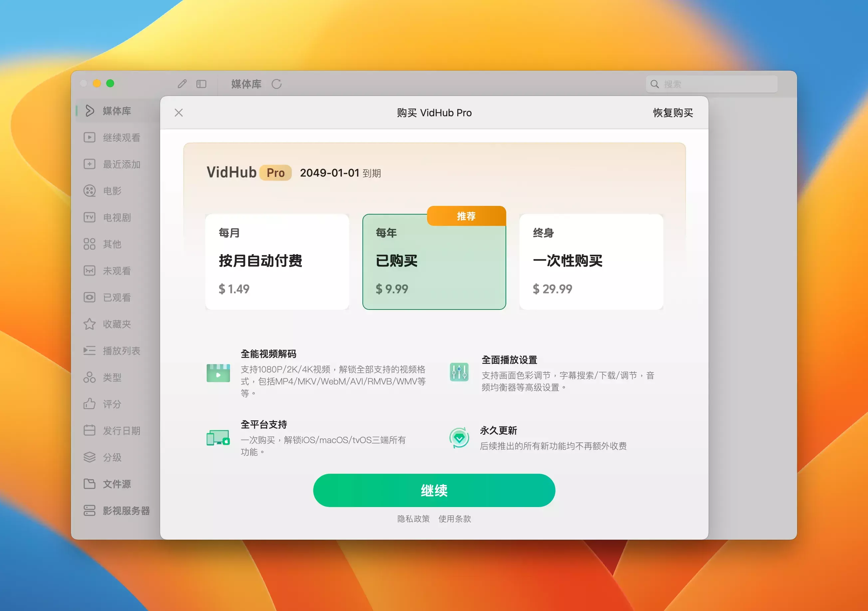
Task: Open 影视服务器 media server item
Action: point(126,511)
